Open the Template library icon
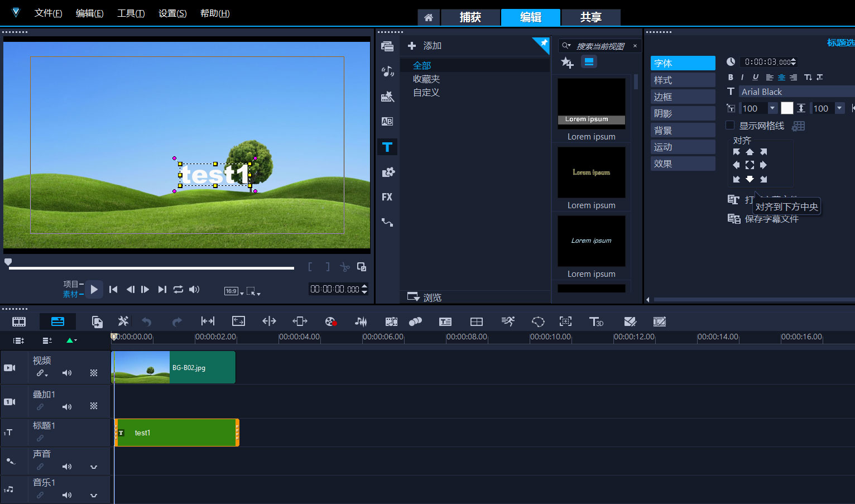855x504 pixels. [387, 97]
